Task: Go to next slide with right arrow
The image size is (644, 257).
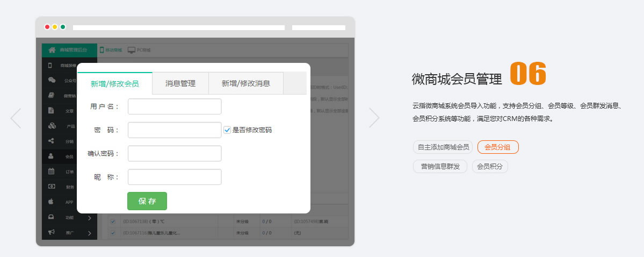Action: click(x=374, y=118)
